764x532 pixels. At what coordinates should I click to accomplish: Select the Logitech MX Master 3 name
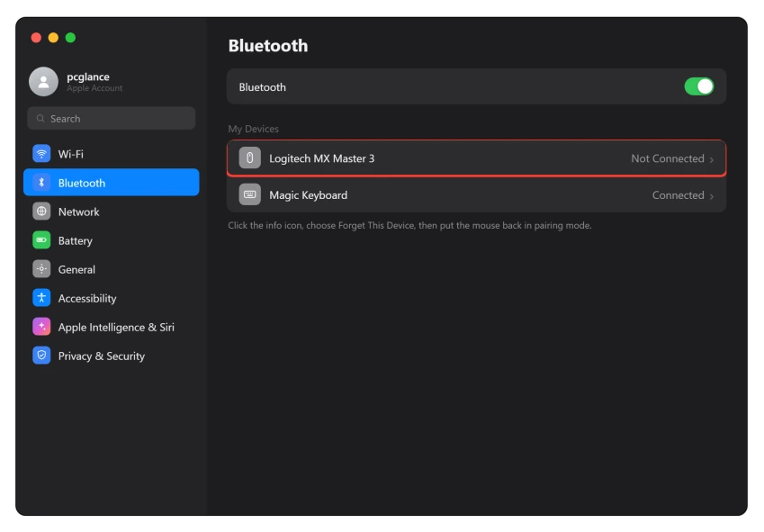click(321, 158)
